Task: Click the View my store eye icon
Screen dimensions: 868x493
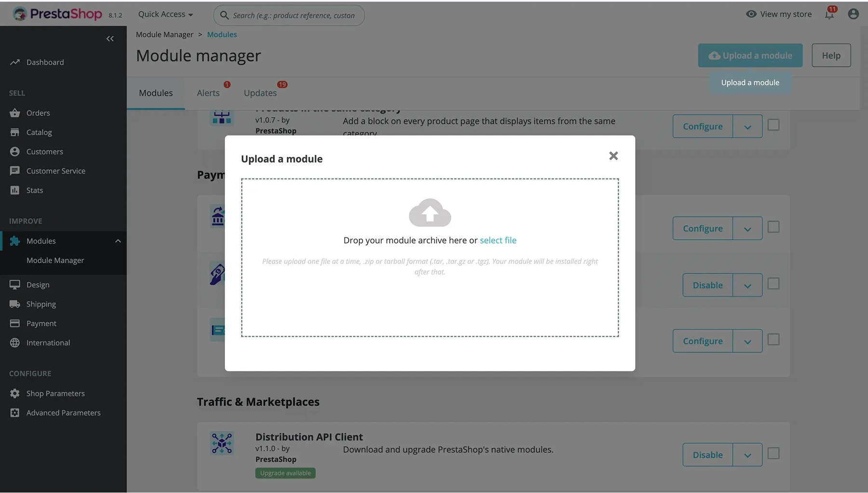Action: point(751,14)
